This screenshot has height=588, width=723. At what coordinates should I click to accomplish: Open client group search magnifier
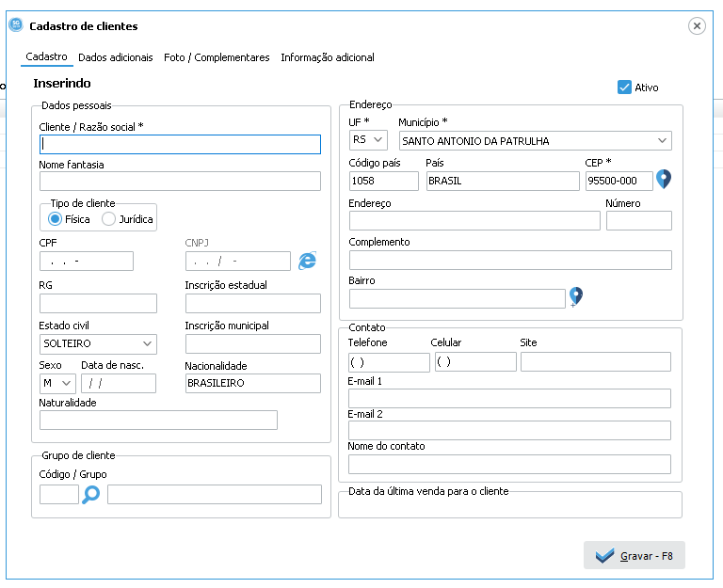tap(91, 495)
